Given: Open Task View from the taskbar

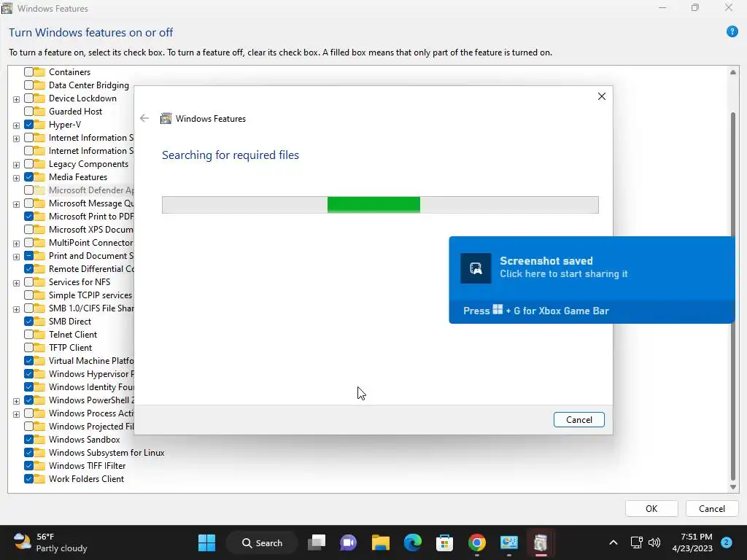Looking at the screenshot, I should pos(317,542).
